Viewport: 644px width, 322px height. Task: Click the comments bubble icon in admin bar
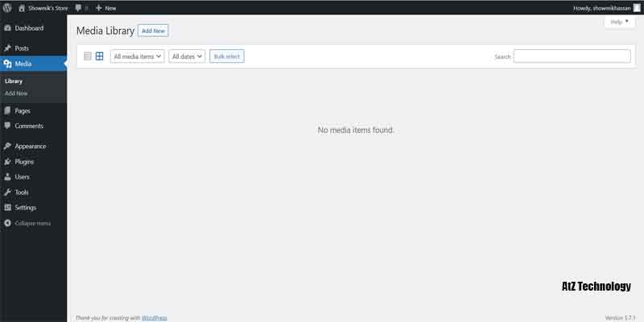[x=78, y=7]
